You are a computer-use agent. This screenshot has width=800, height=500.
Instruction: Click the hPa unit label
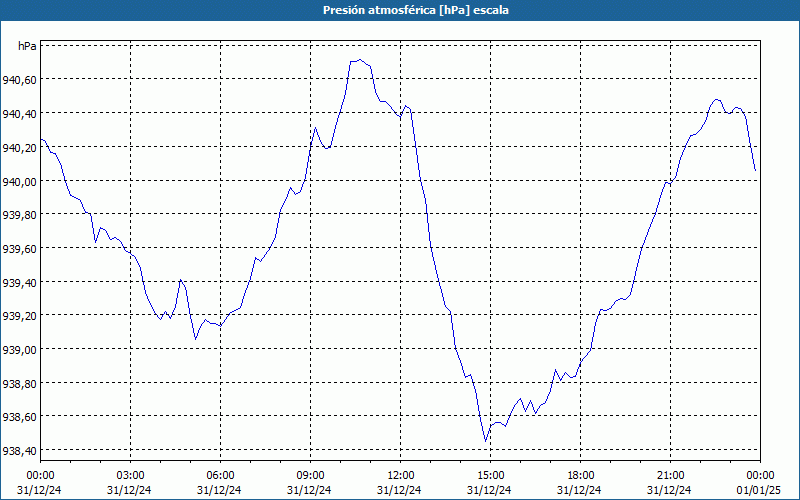point(27,46)
